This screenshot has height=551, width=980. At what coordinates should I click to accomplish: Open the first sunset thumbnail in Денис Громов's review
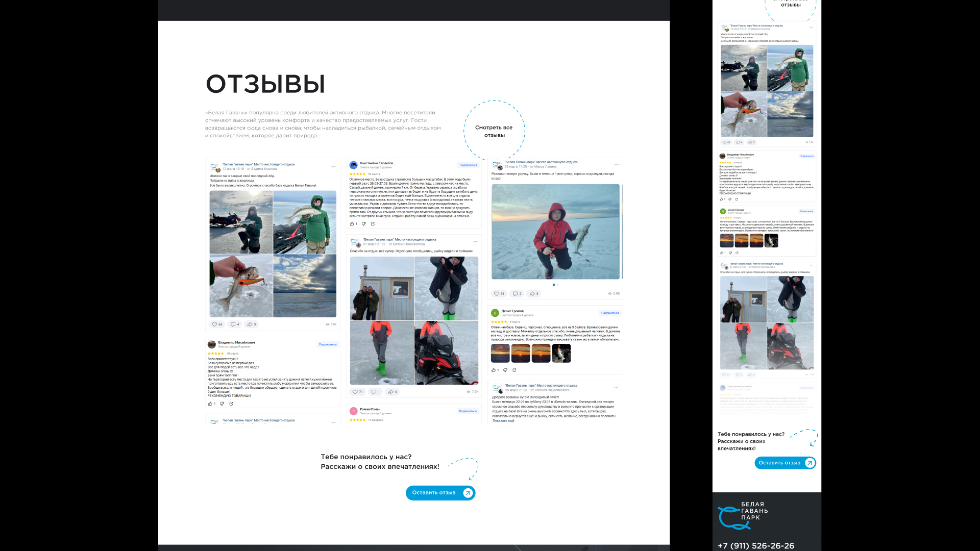(500, 353)
